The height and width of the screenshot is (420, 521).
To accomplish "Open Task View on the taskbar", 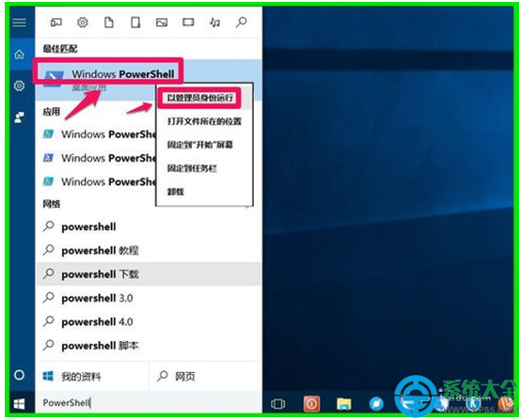I will 277,404.
